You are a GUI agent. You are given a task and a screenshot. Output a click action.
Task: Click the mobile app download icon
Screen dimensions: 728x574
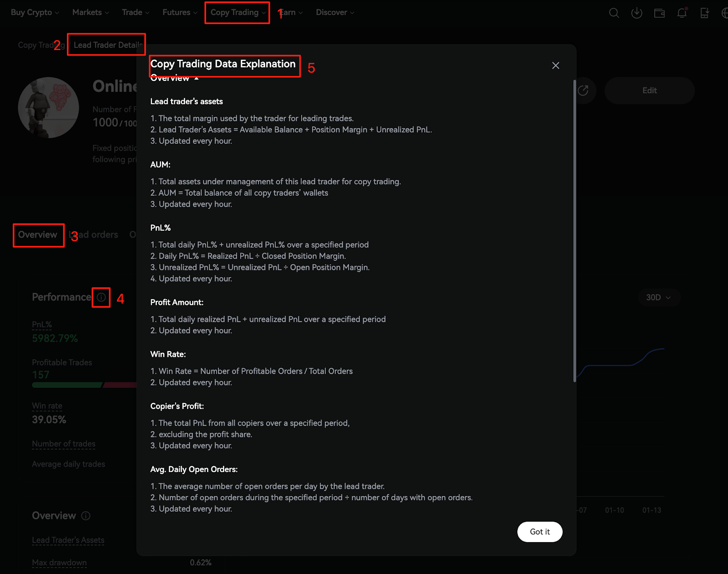point(704,13)
